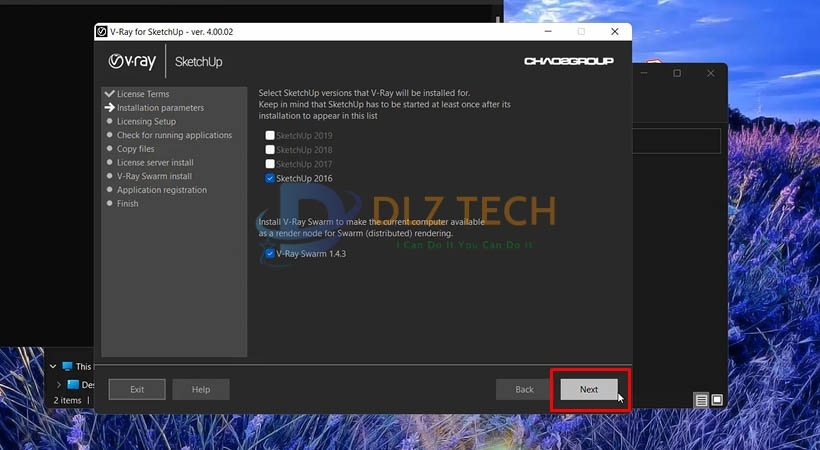The image size is (820, 450).
Task: Select the Licensing Setup step
Action: click(x=146, y=122)
